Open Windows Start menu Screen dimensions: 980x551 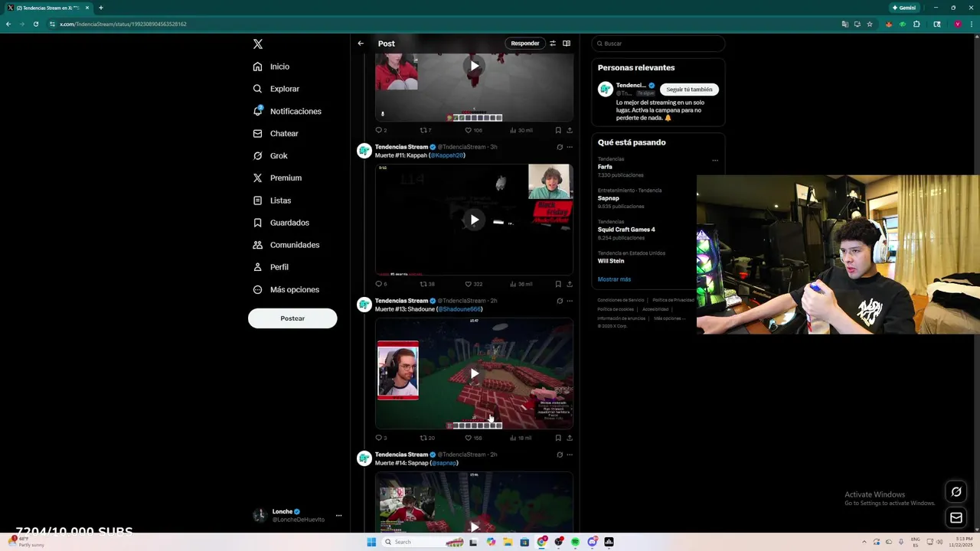pyautogui.click(x=371, y=542)
